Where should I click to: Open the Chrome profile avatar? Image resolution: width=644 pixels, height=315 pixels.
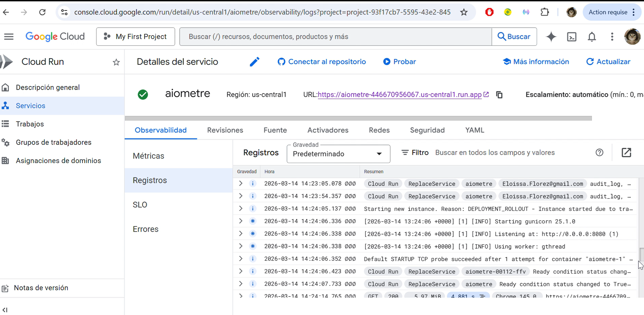click(571, 12)
